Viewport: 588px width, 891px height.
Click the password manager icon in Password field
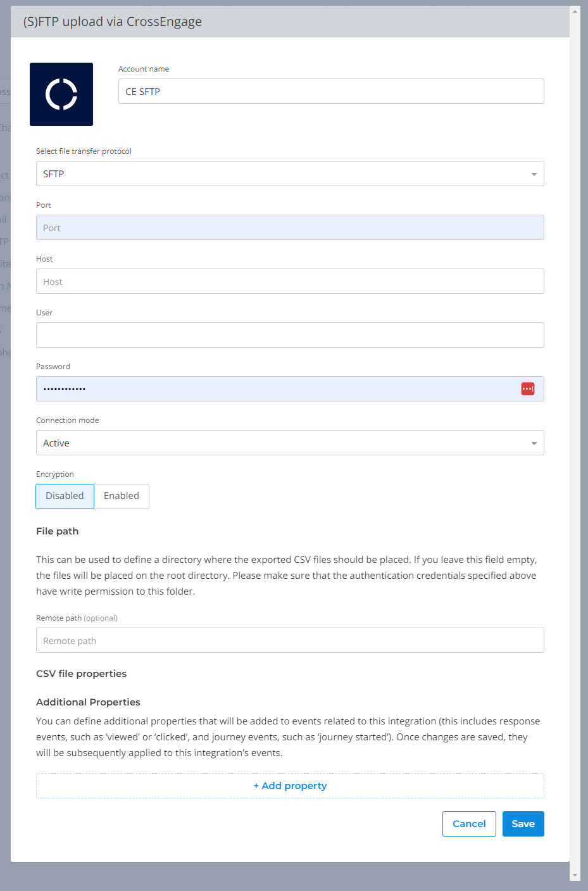click(x=527, y=389)
